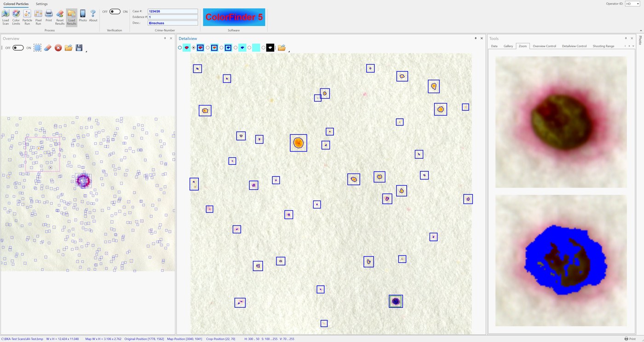Image resolution: width=644 pixels, height=342 pixels.
Task: Click "Map W x H = 3.106 x 2.762" text
Action: pos(103,339)
